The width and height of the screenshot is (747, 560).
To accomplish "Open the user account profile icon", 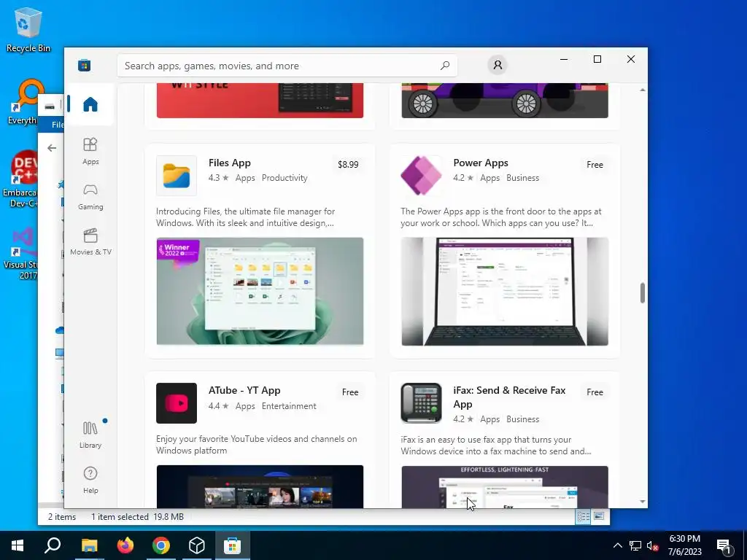I will (498, 65).
